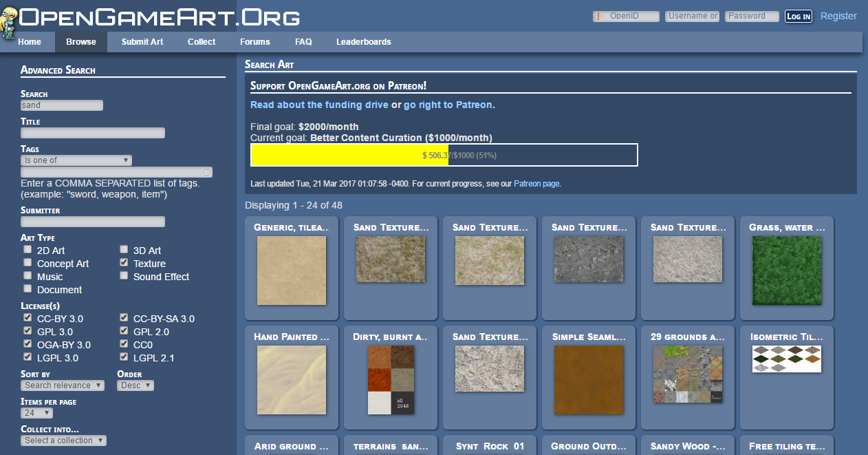Click the Title input field
The image size is (868, 455).
(93, 133)
